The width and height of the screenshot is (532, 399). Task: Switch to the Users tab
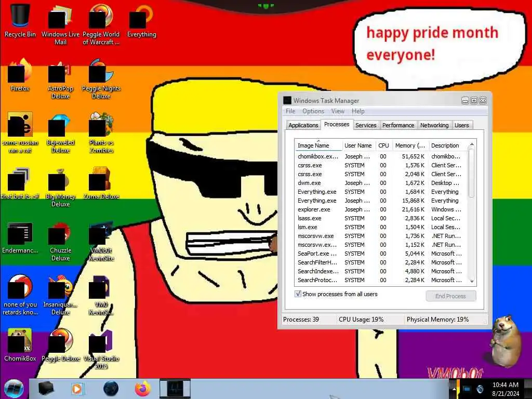tap(462, 125)
